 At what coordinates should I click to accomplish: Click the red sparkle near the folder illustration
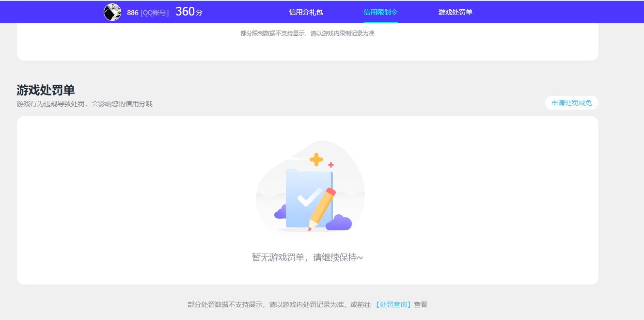[331, 165]
